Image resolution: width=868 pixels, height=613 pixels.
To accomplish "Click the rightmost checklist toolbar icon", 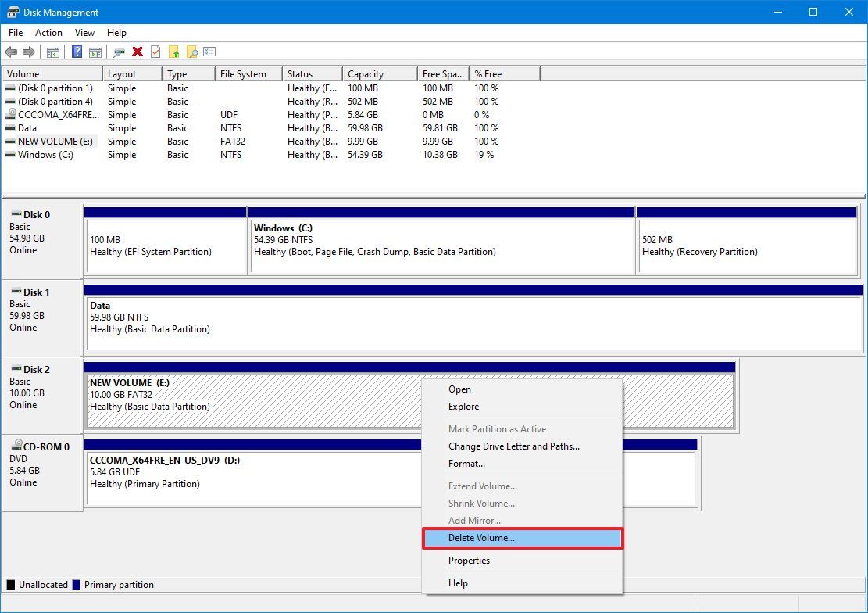I will click(209, 52).
